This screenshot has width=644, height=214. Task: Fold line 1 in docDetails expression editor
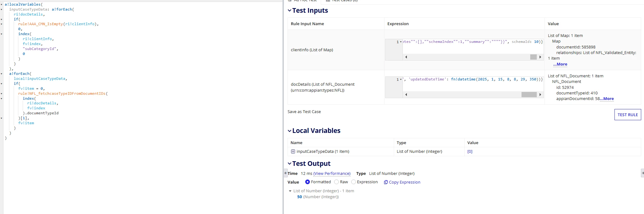click(401, 80)
